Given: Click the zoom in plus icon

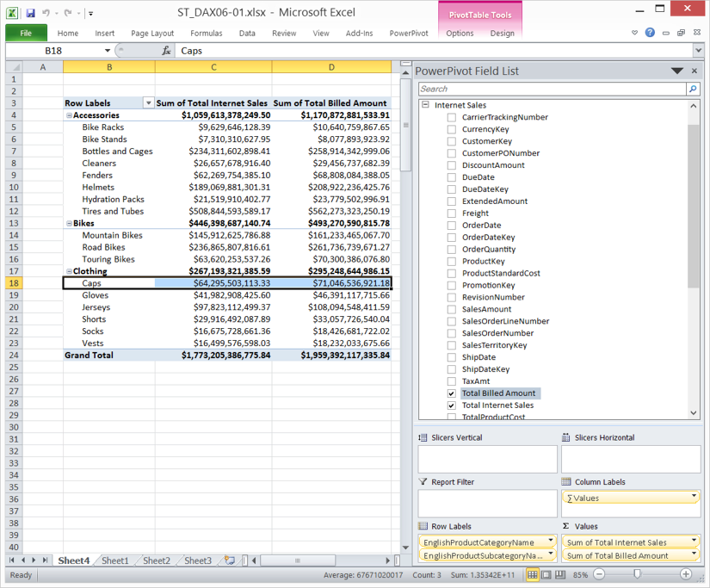Looking at the screenshot, I should point(686,575).
